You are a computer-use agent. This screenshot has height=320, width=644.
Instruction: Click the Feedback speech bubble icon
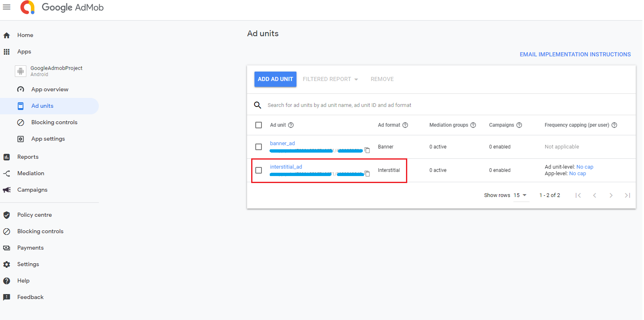pos(7,297)
